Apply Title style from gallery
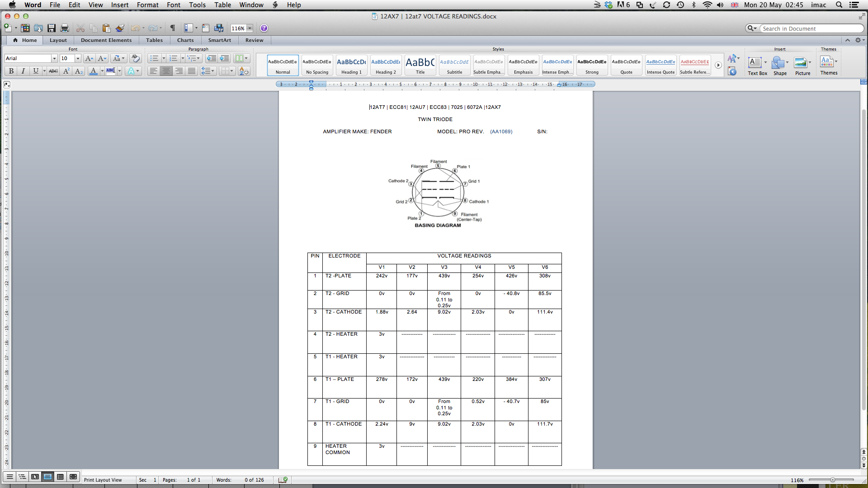 click(420, 65)
